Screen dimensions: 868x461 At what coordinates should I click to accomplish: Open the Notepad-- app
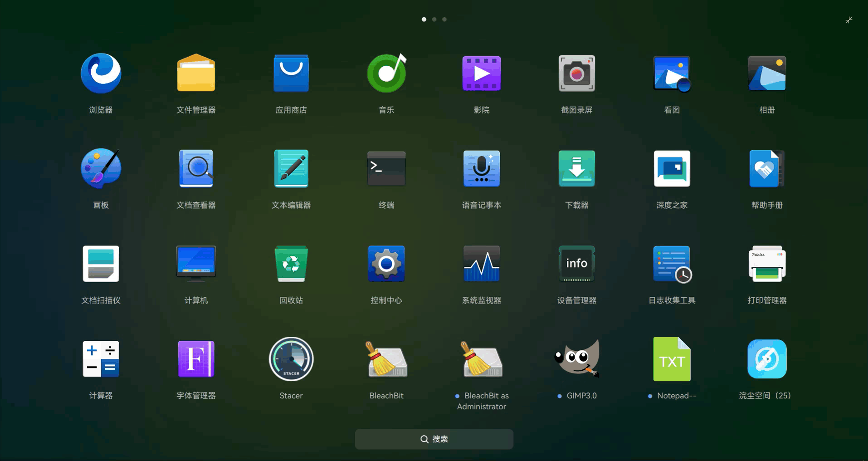point(672,359)
